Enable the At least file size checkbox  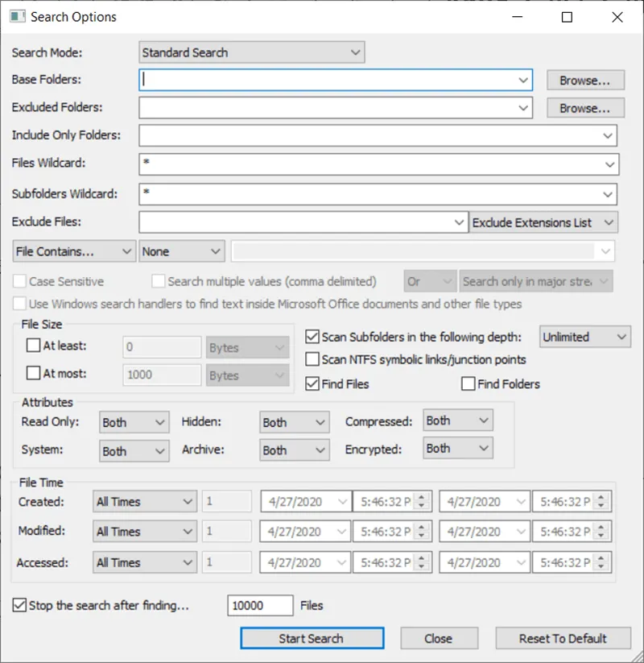(33, 346)
